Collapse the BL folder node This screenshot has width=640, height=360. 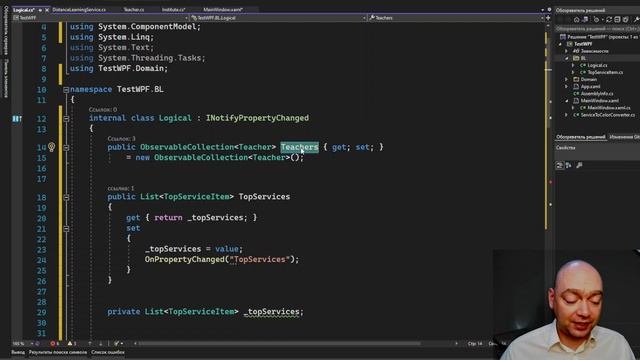pyautogui.click(x=567, y=58)
